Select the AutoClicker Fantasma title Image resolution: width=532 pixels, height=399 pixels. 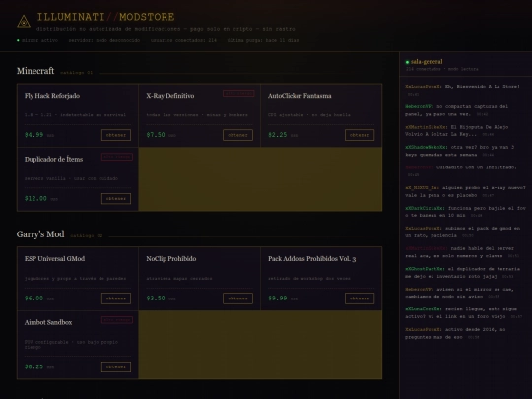[299, 96]
